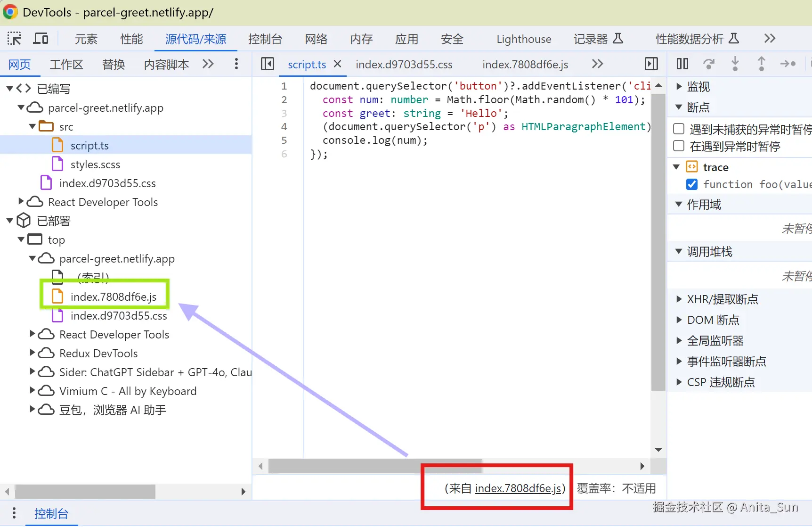This screenshot has height=527, width=812.
Task: Switch to the 控制台 Console panel tab
Action: 265,39
